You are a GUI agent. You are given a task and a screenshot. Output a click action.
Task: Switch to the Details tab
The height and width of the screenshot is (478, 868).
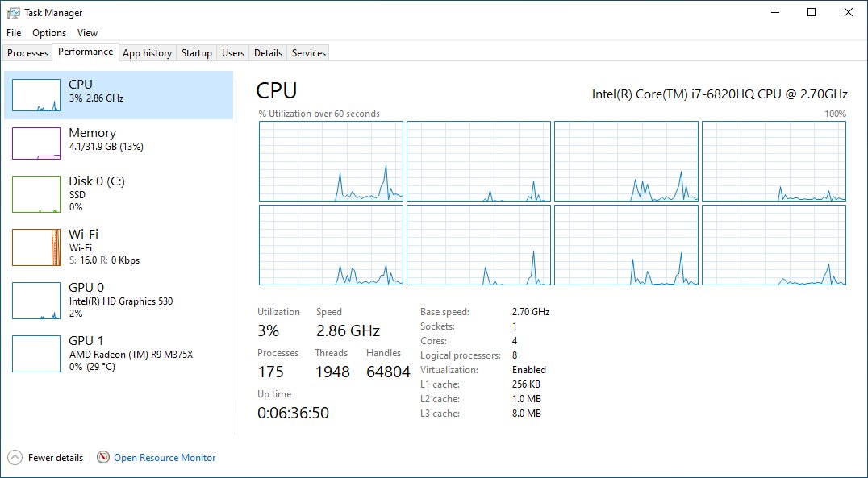268,53
